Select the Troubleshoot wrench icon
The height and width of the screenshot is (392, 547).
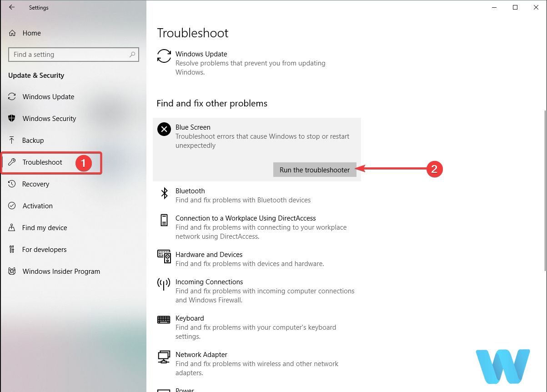(x=12, y=162)
